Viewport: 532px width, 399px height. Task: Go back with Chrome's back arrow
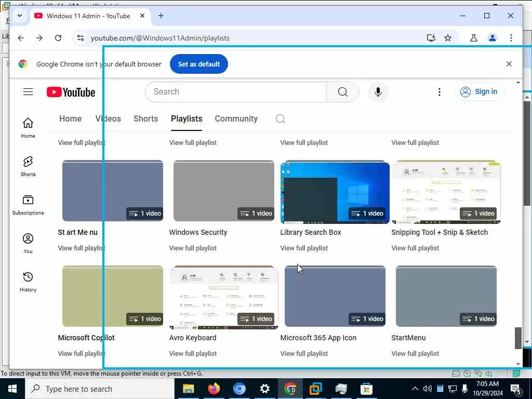pyautogui.click(x=21, y=37)
